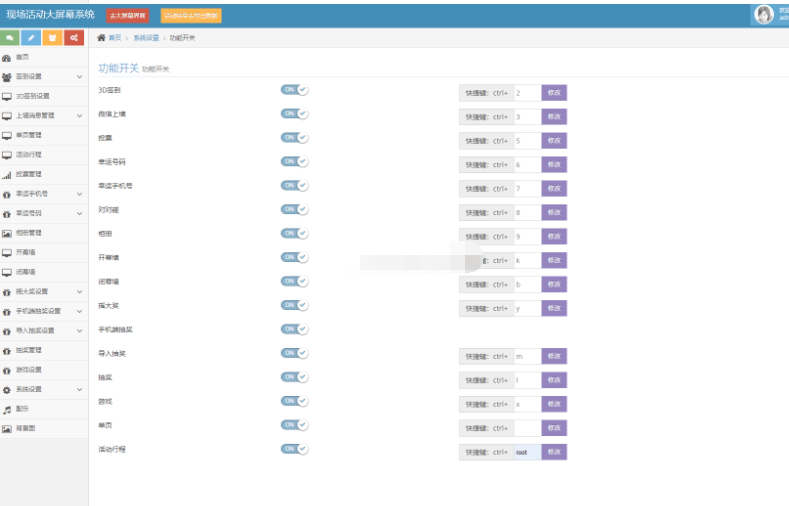Image resolution: width=789 pixels, height=506 pixels.
Task: Click the green chat icon button
Action: [x=10, y=38]
